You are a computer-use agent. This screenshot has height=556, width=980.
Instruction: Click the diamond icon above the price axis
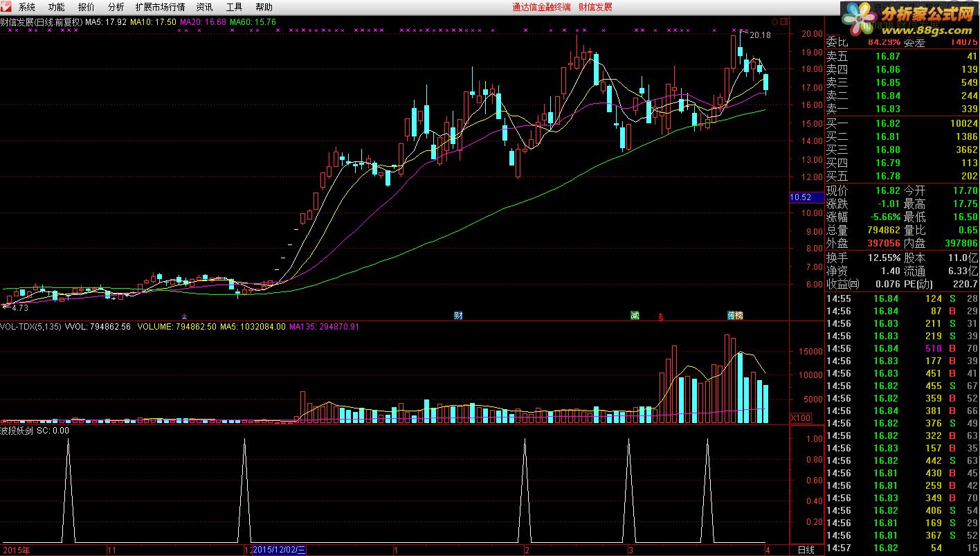[774, 21]
